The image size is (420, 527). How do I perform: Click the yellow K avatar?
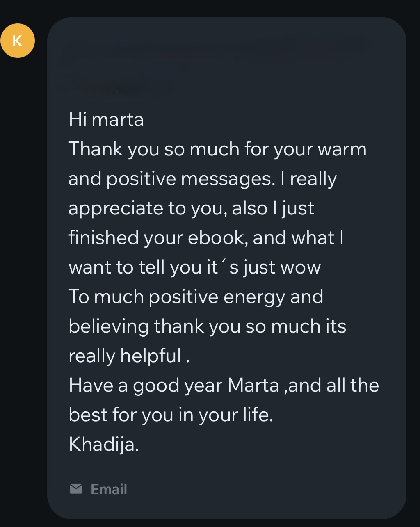click(17, 41)
